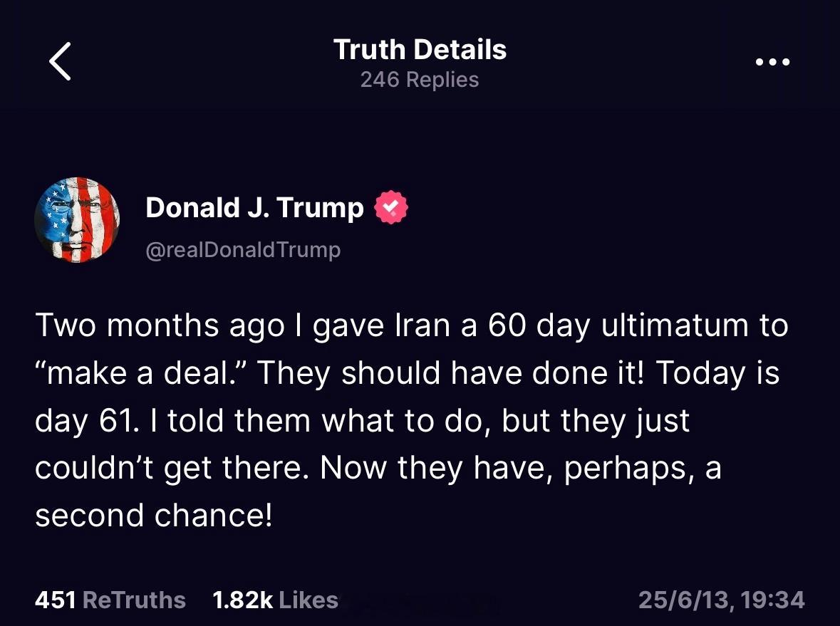Click the post's first line mentioning Iran
Image resolution: width=840 pixels, height=626 pixels.
point(411,325)
